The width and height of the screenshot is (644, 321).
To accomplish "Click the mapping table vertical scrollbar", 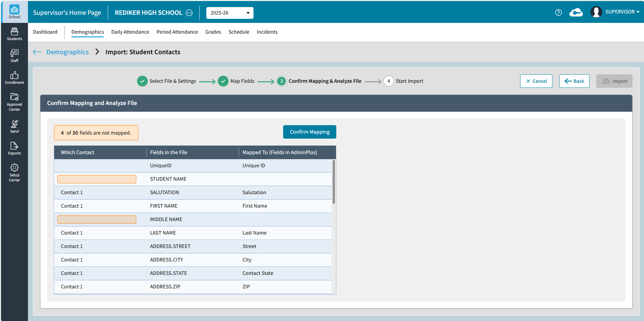I will coord(334,182).
